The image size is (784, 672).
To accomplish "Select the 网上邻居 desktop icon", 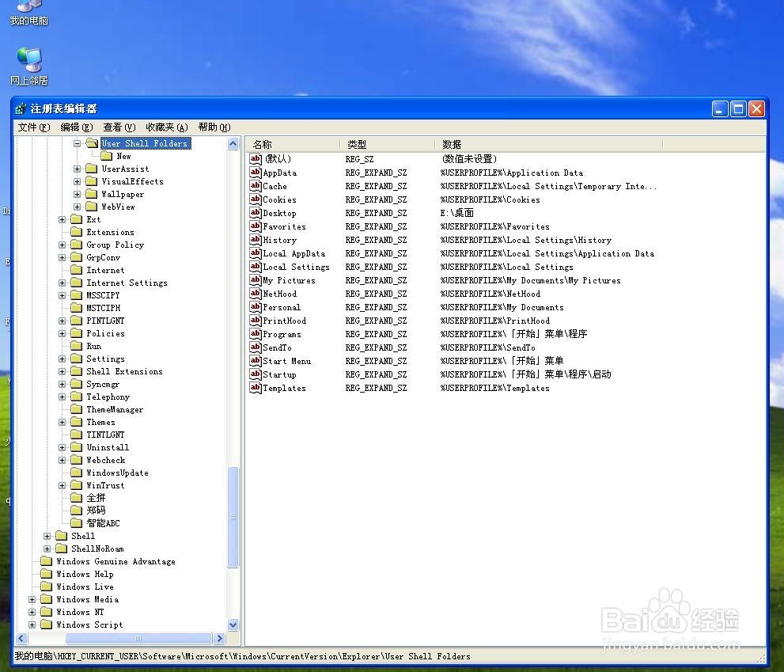I will pyautogui.click(x=28, y=66).
